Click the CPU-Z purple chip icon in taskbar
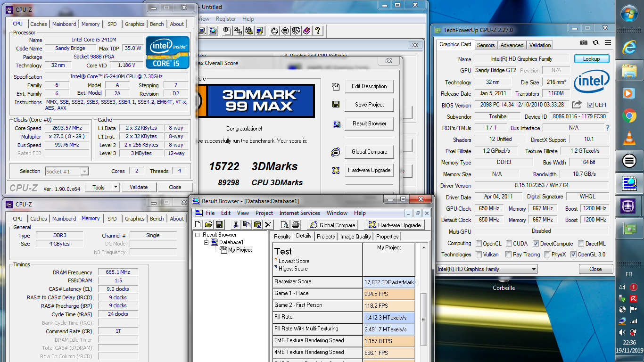This screenshot has width=644, height=362. (629, 206)
